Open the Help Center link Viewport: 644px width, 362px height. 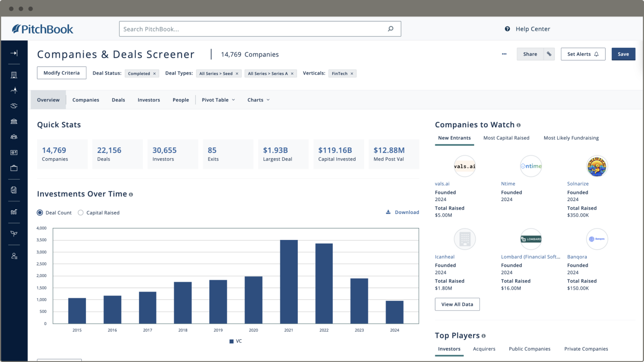point(533,29)
